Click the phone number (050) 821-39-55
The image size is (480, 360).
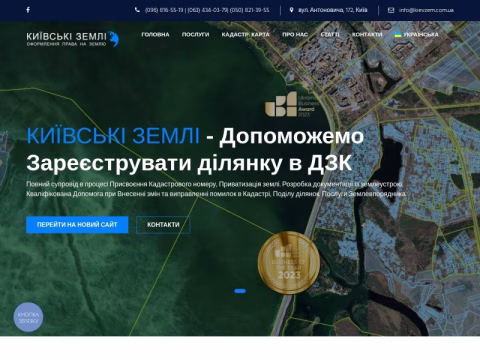(x=249, y=10)
